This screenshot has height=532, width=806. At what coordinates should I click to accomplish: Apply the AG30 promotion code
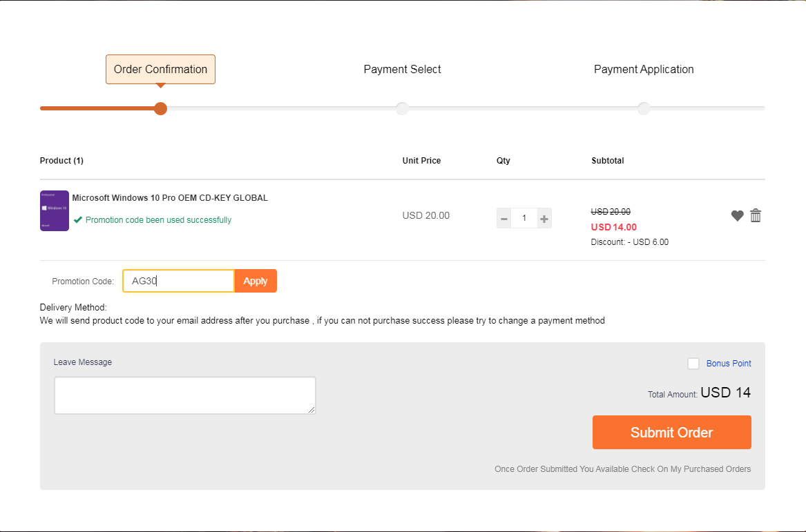(256, 281)
